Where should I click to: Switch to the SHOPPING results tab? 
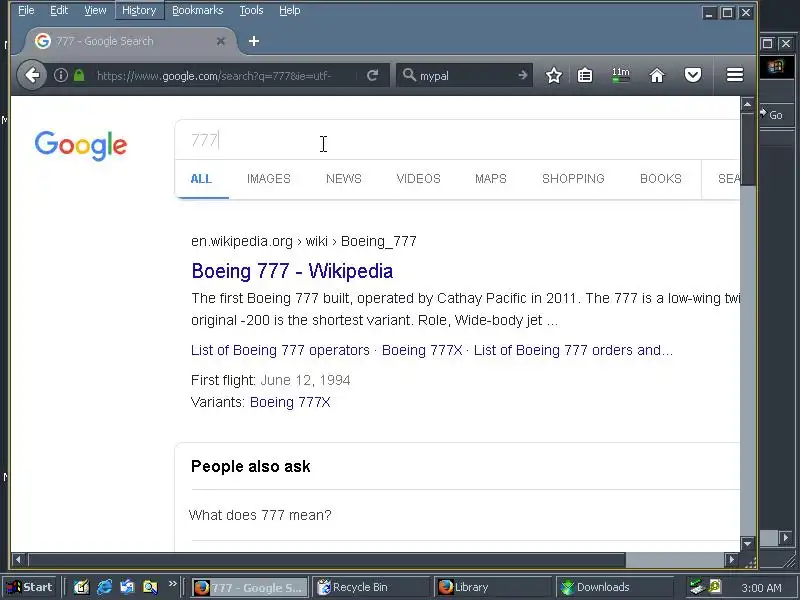point(573,179)
